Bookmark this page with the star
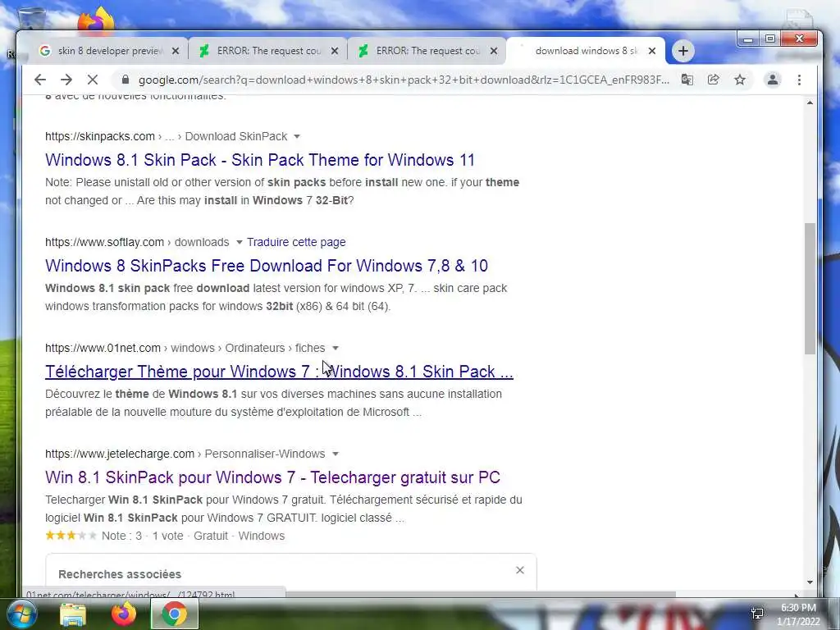The height and width of the screenshot is (630, 840). [740, 80]
